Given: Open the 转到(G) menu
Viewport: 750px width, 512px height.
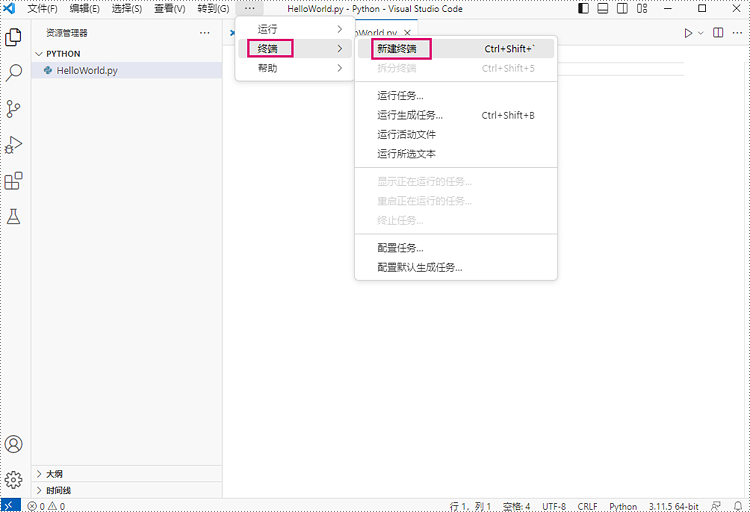Looking at the screenshot, I should [x=213, y=9].
